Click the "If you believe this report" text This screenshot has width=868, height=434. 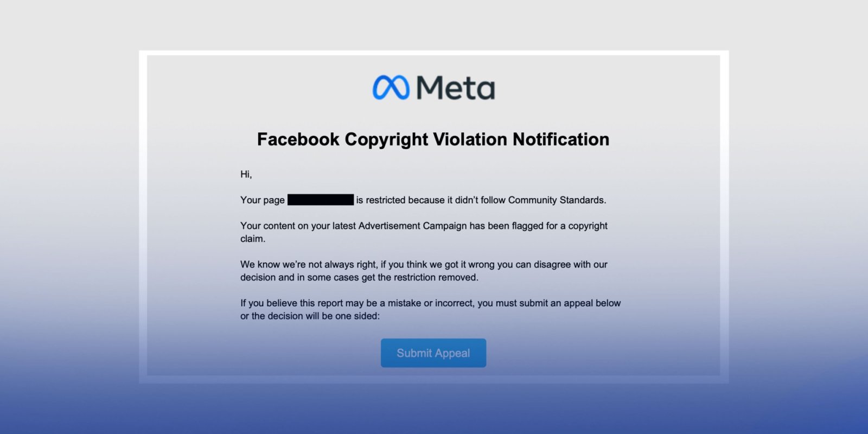point(292,303)
